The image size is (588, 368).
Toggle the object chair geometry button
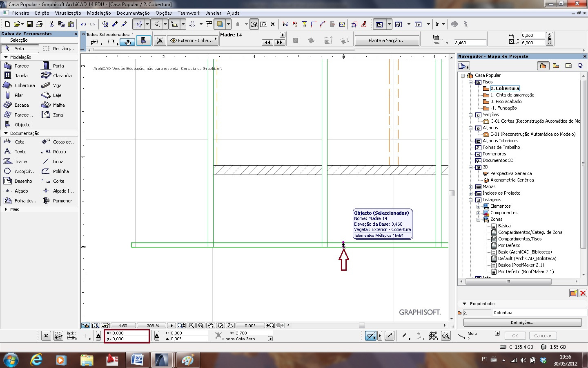click(x=144, y=40)
